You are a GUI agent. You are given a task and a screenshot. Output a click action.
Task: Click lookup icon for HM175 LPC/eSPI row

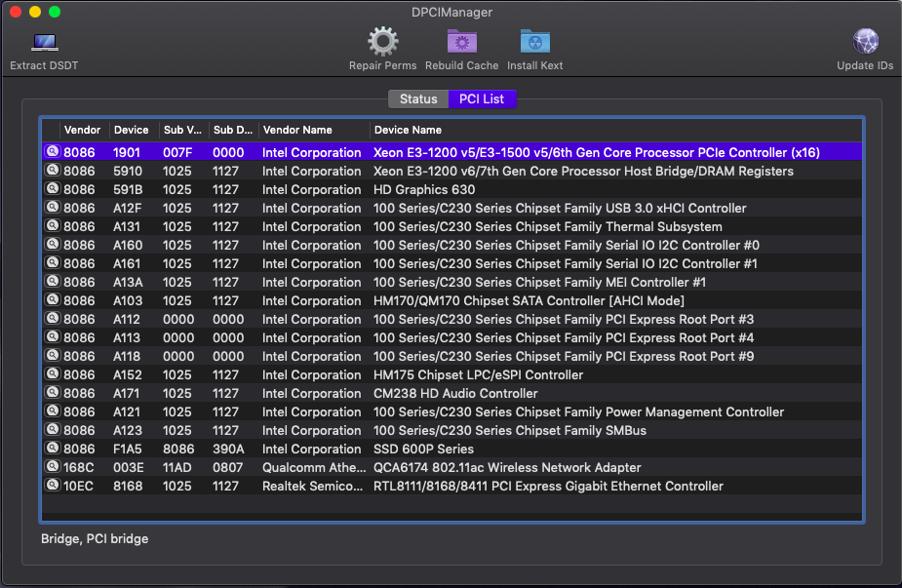point(53,374)
